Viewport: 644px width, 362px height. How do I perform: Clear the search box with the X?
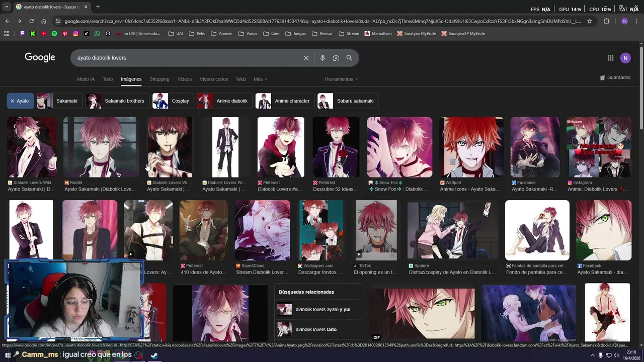306,58
